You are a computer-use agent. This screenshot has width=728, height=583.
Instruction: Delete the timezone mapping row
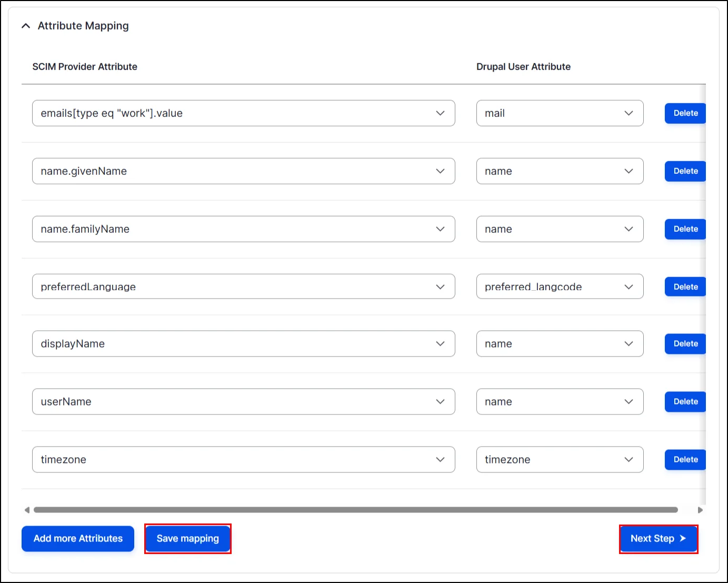coord(685,460)
